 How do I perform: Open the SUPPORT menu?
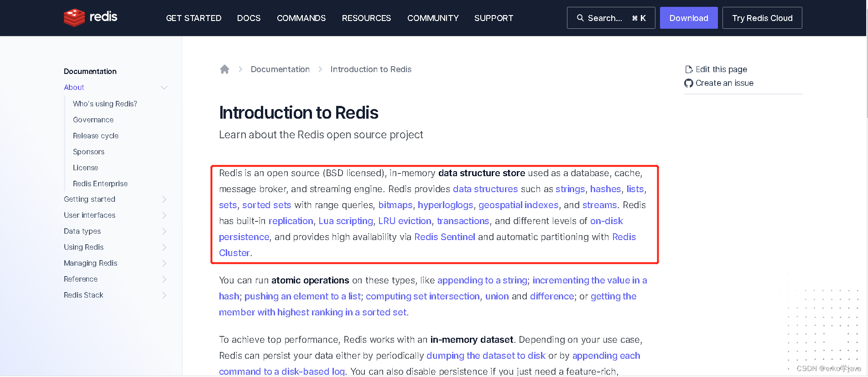[494, 18]
